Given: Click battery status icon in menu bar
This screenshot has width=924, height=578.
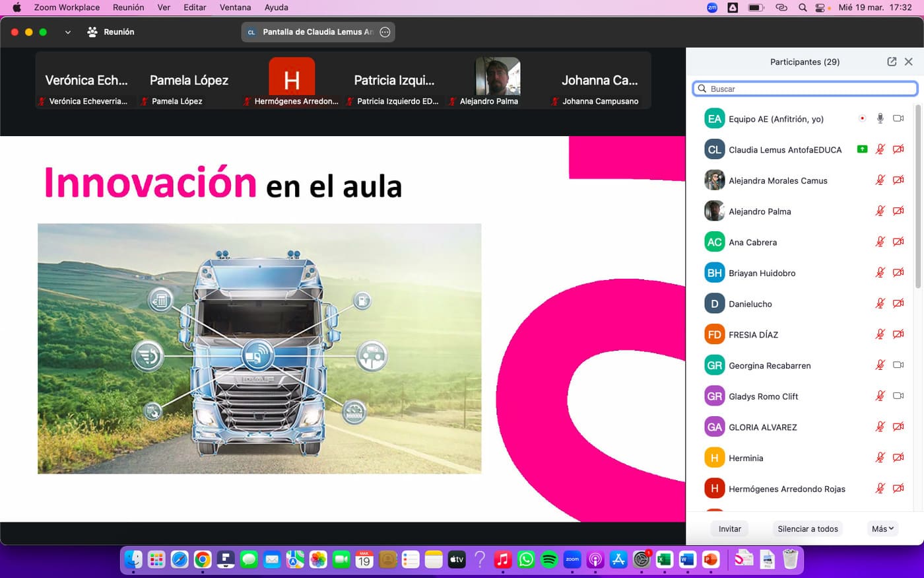Looking at the screenshot, I should click(x=756, y=7).
